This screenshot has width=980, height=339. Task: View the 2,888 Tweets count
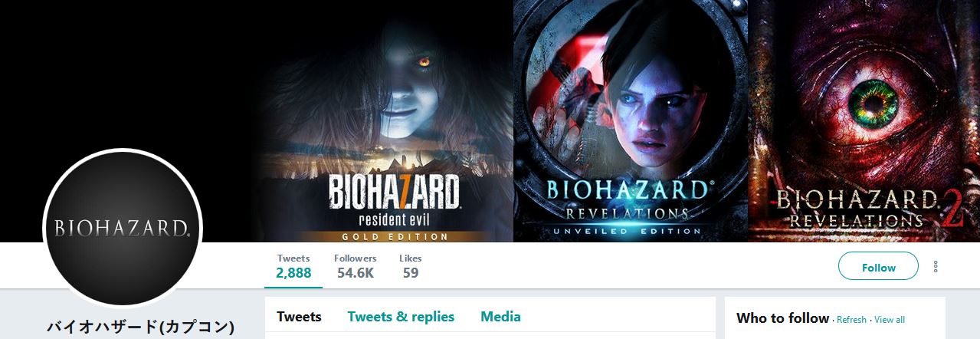[x=293, y=265]
